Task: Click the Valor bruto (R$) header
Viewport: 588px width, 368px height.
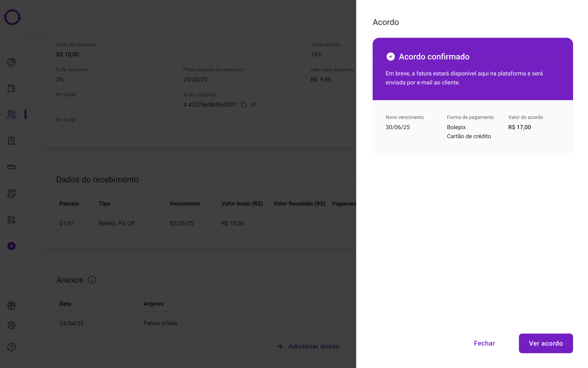Action: (x=242, y=204)
